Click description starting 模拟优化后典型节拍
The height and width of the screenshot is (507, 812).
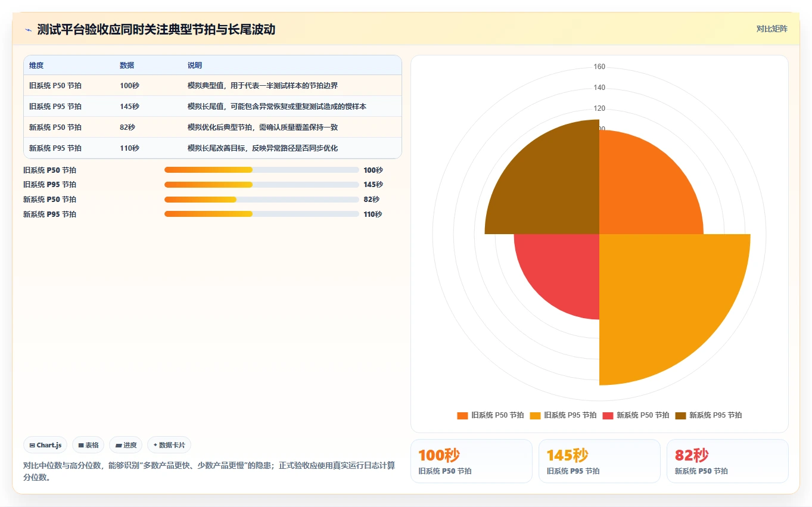[x=263, y=127]
